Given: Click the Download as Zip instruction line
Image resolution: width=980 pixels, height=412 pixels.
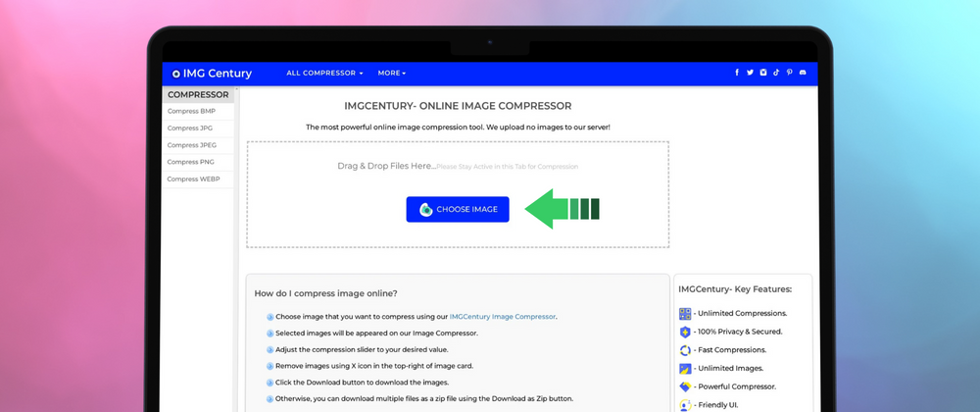Looking at the screenshot, I should 424,398.
